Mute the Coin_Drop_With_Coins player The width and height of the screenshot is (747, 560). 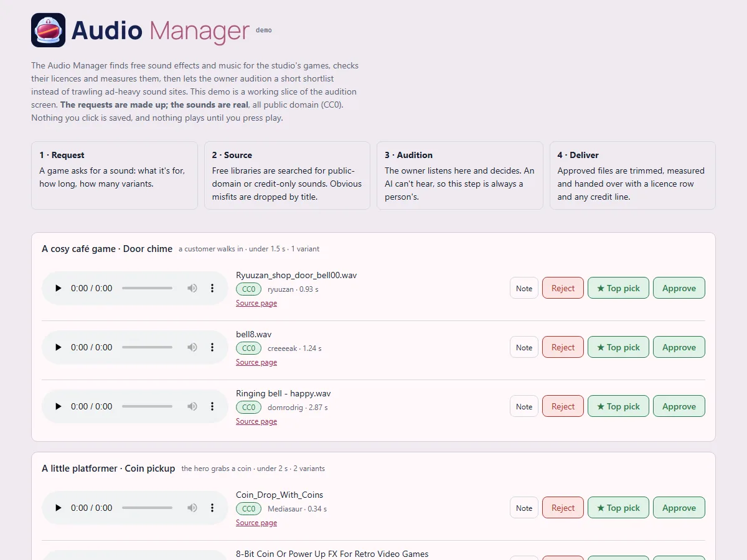(x=192, y=508)
